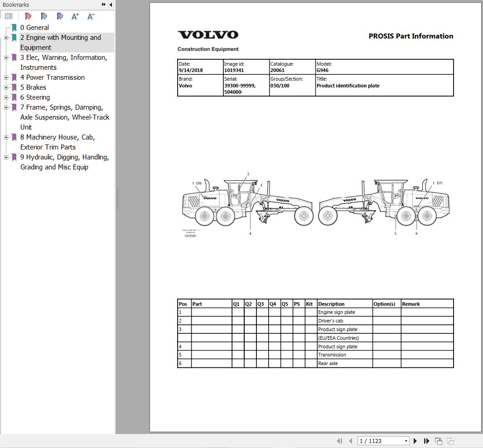The width and height of the screenshot is (483, 448).
Task: Click the delete bookmark icon
Action: click(28, 16)
